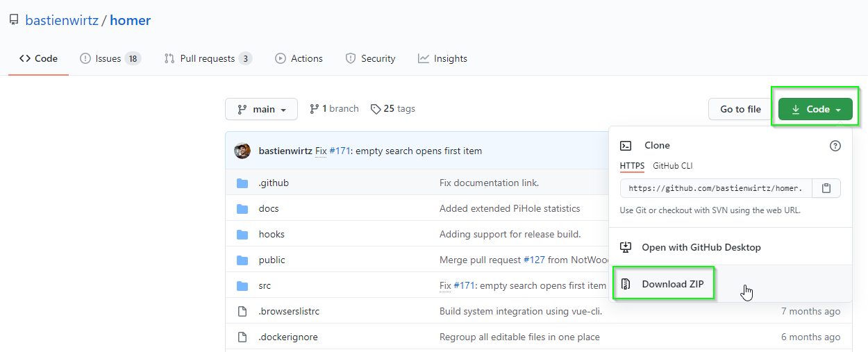Image resolution: width=868 pixels, height=352 pixels.
Task: Open 'Added extended PiHole statistics' commit message
Action: pos(510,208)
